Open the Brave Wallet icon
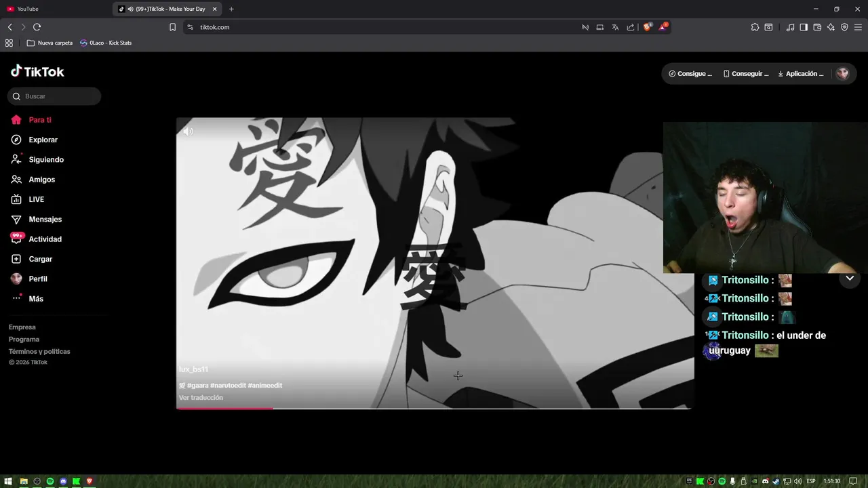Image resolution: width=868 pixels, height=488 pixels. (817, 27)
